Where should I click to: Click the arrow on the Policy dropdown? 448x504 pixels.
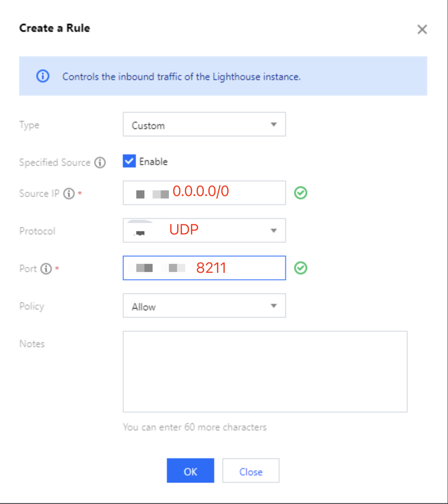(x=274, y=306)
